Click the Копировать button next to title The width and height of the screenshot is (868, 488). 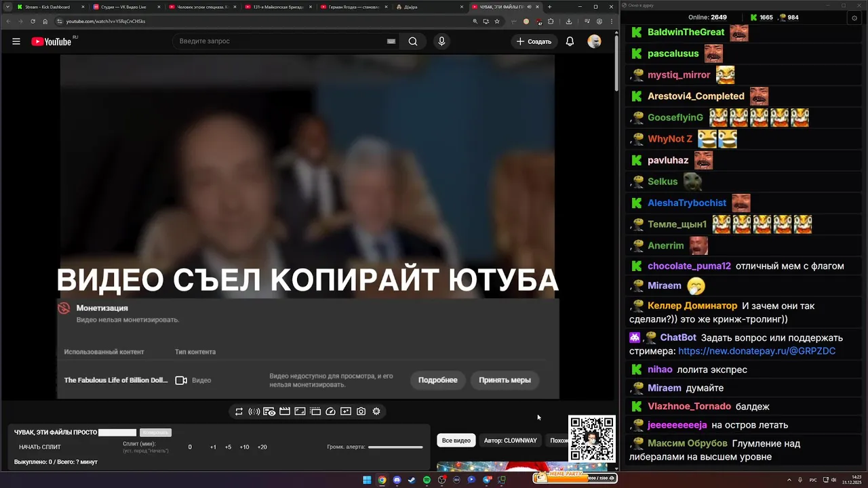155,432
